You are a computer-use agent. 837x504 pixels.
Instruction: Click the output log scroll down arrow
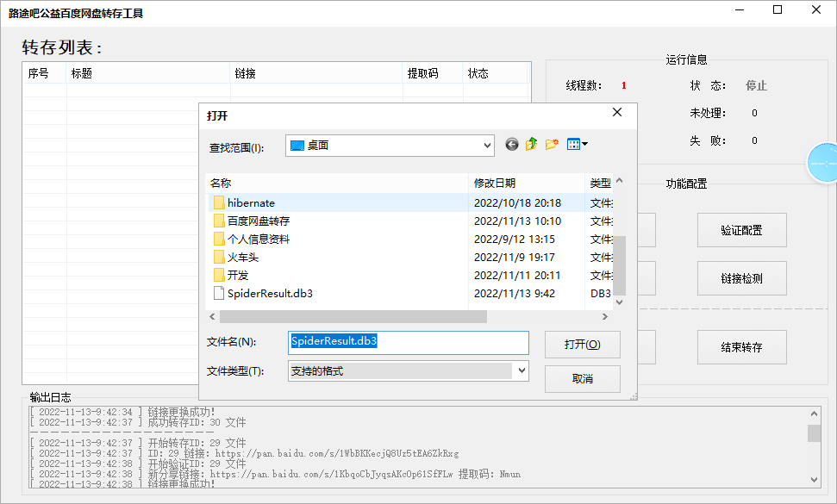point(814,480)
